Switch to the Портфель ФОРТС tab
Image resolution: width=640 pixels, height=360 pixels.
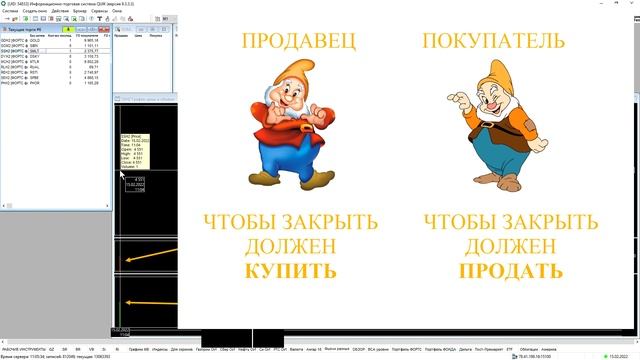coord(407,349)
